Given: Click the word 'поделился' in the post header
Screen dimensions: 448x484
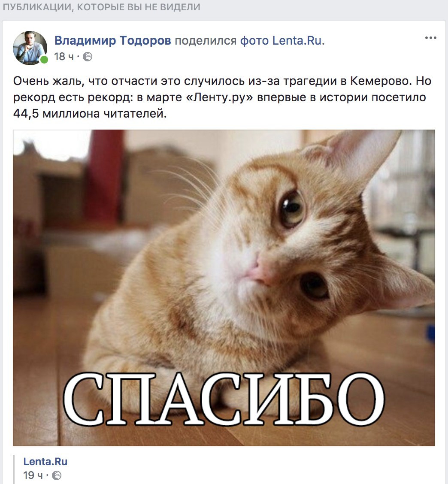Looking at the screenshot, I should tap(206, 40).
